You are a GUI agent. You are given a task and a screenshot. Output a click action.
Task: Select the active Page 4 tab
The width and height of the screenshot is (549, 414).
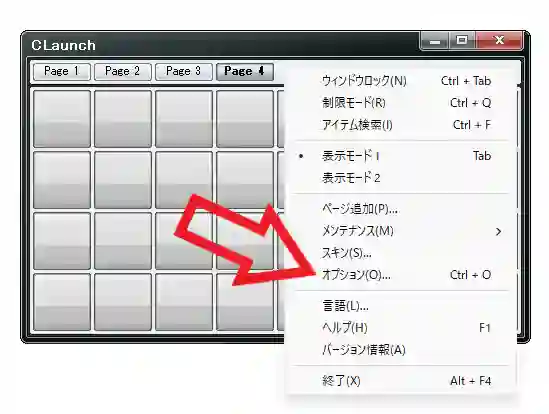[245, 71]
